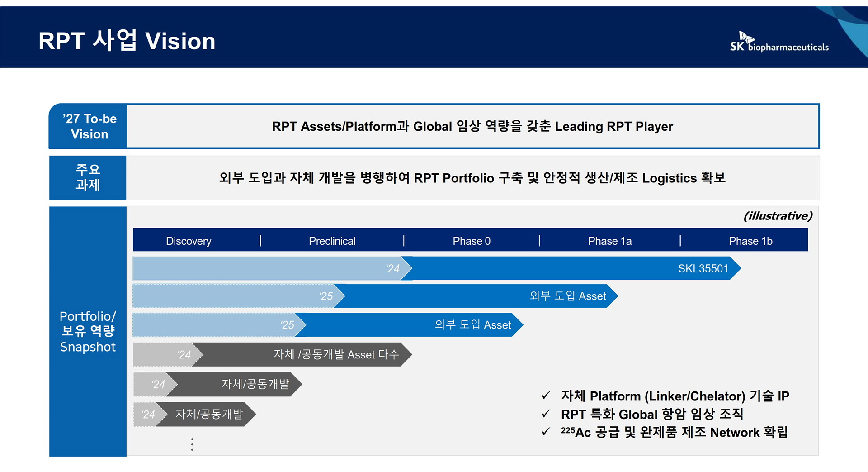This screenshot has width=868, height=472.
Task: Select the 자체 Platform (Linker/Chelator) 기술 IP line
Action: (675, 396)
